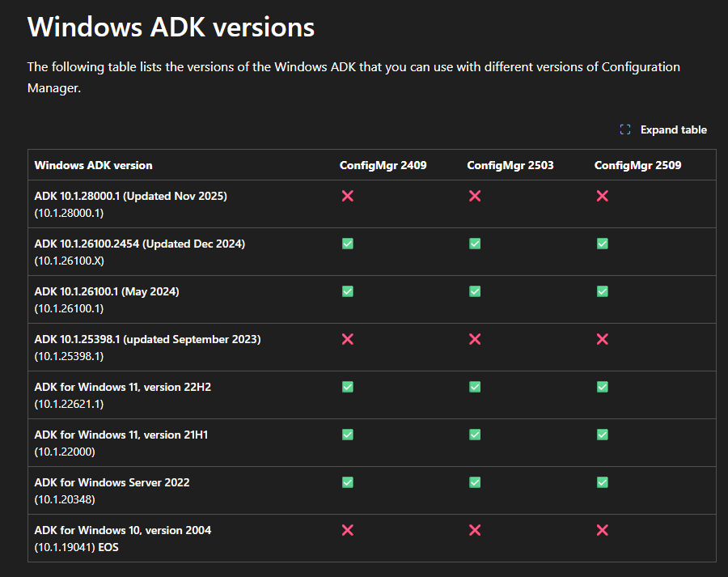This screenshot has width=728, height=577.
Task: Click the (10.1.26100.1) version number
Action: tap(69, 309)
